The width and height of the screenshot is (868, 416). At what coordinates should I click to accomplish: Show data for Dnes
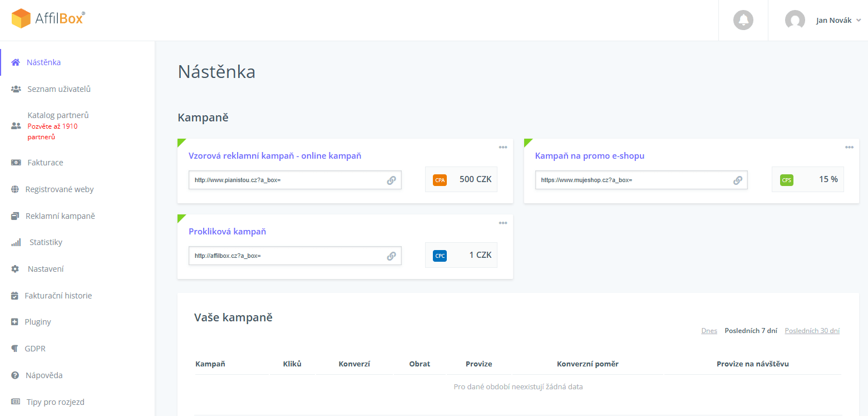click(709, 331)
